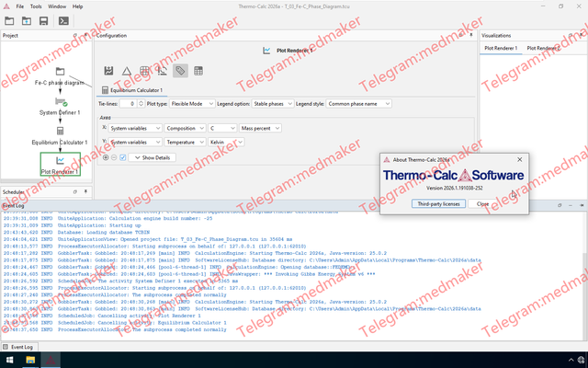Open X axis component C dropdown
This screenshot has width=588, height=368.
tap(222, 128)
